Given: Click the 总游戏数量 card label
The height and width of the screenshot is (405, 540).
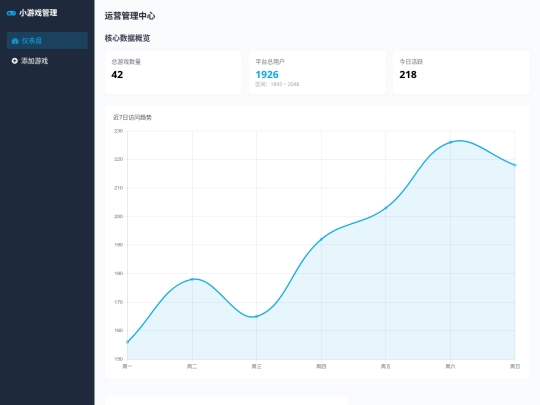Looking at the screenshot, I should pos(126,62).
